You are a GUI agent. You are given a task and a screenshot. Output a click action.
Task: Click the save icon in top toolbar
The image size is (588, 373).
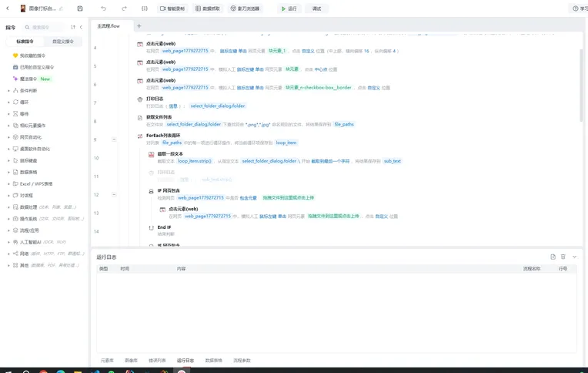pyautogui.click(x=80, y=8)
